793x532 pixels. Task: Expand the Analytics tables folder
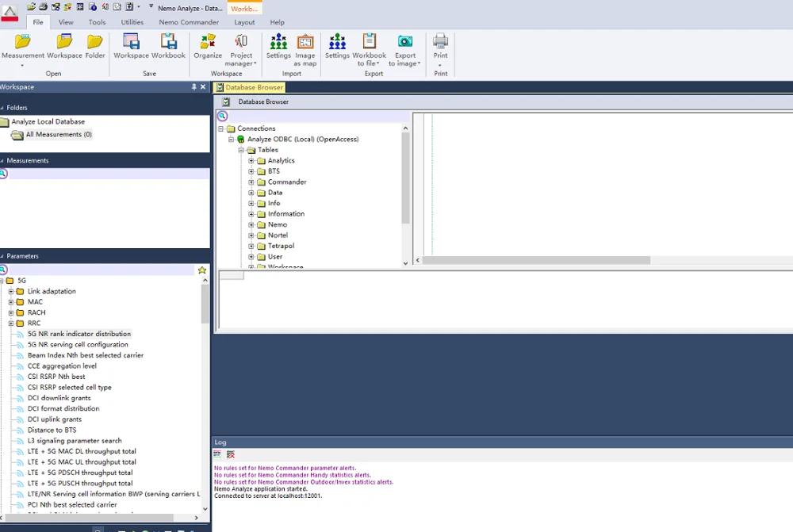(x=251, y=161)
